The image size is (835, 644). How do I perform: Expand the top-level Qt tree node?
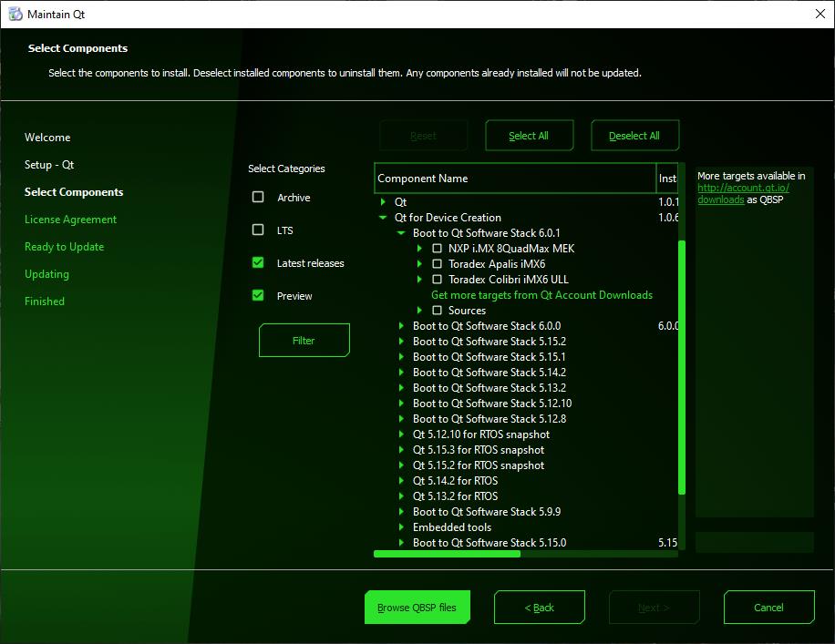click(384, 202)
